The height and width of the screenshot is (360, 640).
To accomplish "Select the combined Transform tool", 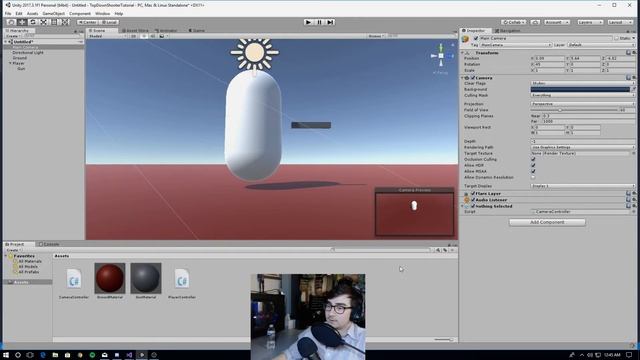I will pyautogui.click(x=65, y=22).
